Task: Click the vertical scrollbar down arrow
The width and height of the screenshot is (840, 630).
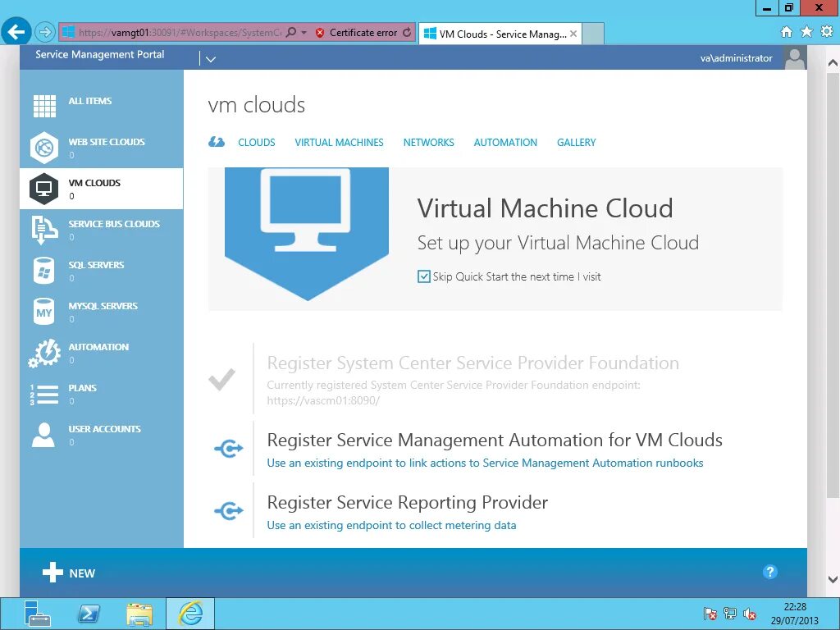Action: (x=833, y=579)
